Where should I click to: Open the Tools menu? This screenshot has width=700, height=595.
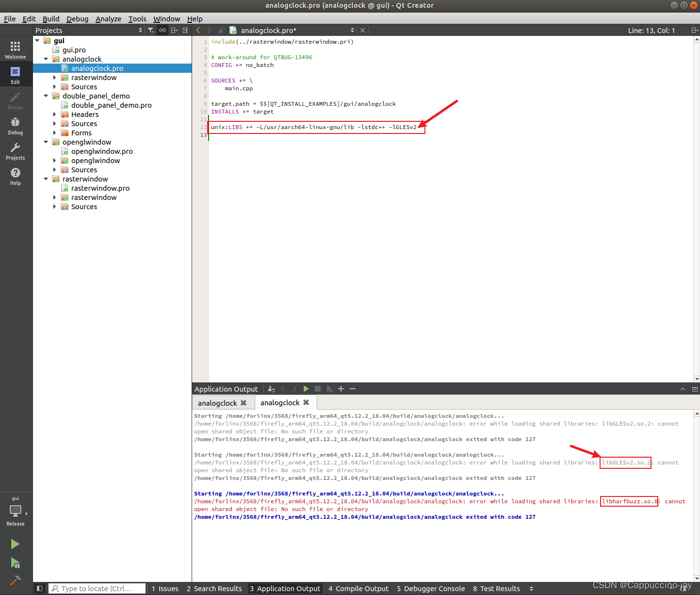click(137, 18)
